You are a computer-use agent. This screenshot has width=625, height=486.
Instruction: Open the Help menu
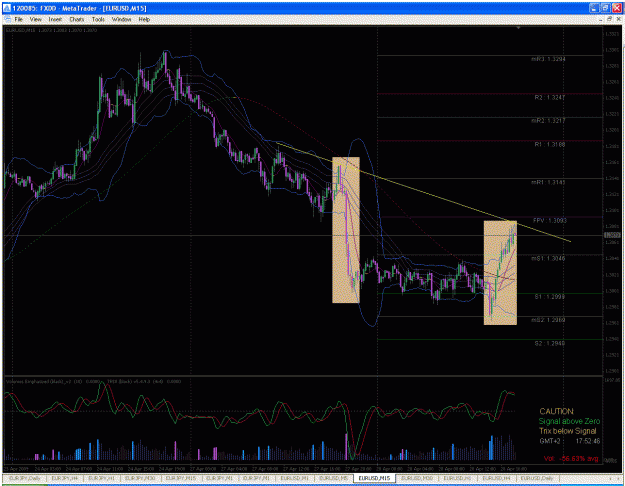point(144,19)
